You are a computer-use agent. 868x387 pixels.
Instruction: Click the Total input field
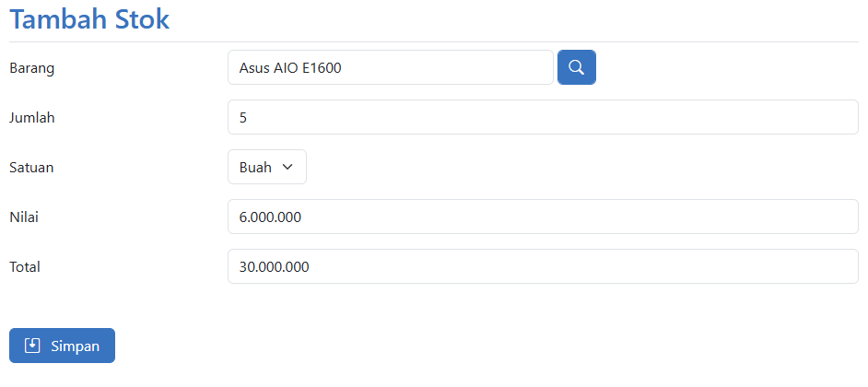click(543, 266)
